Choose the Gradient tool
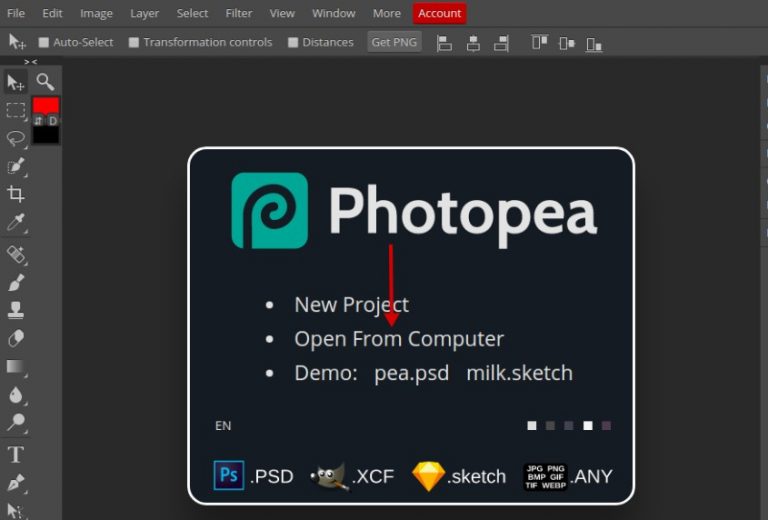 click(16, 366)
